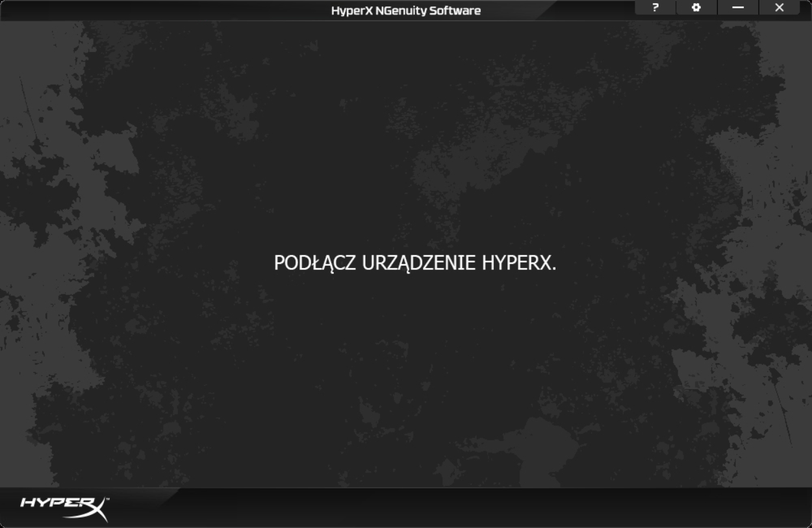812x528 pixels.
Task: Click the question mark icon in the title bar
Action: click(x=655, y=8)
